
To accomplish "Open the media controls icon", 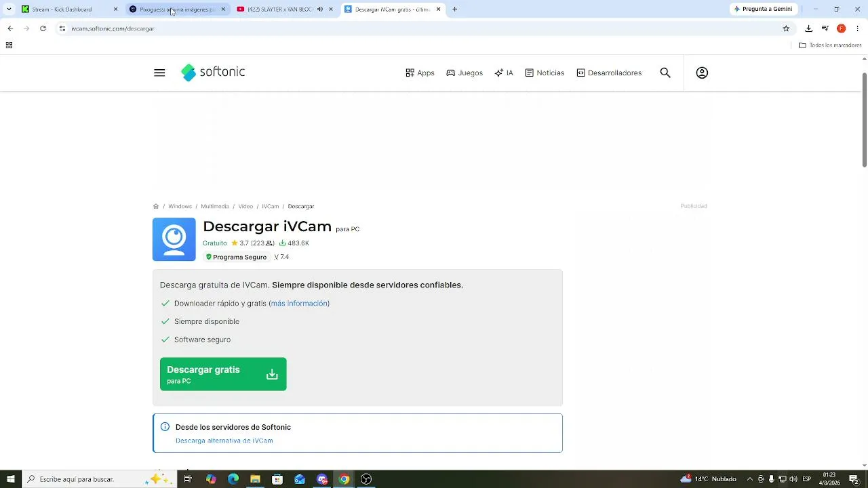I will [825, 28].
